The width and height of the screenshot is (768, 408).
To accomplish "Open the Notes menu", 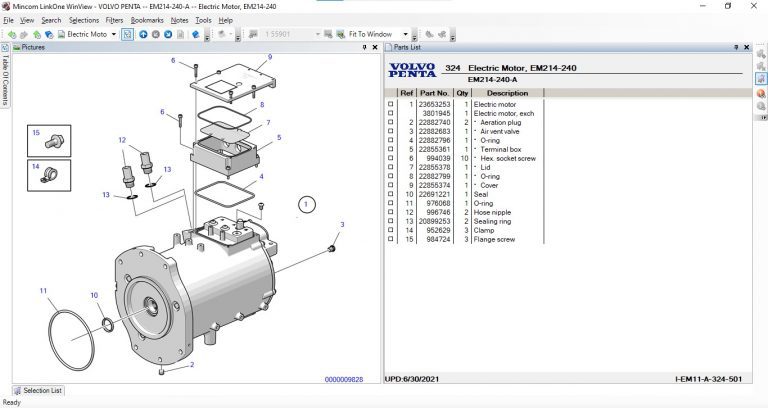I will coord(179,21).
